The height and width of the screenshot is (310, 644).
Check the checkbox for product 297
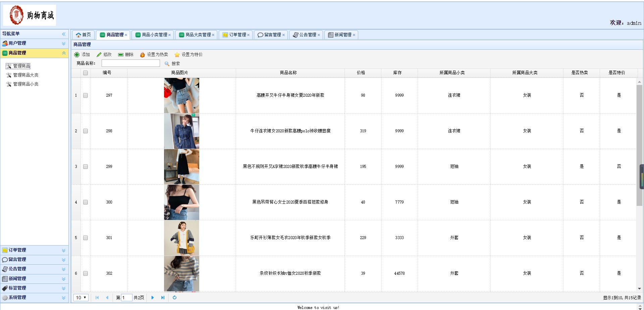[x=85, y=95]
